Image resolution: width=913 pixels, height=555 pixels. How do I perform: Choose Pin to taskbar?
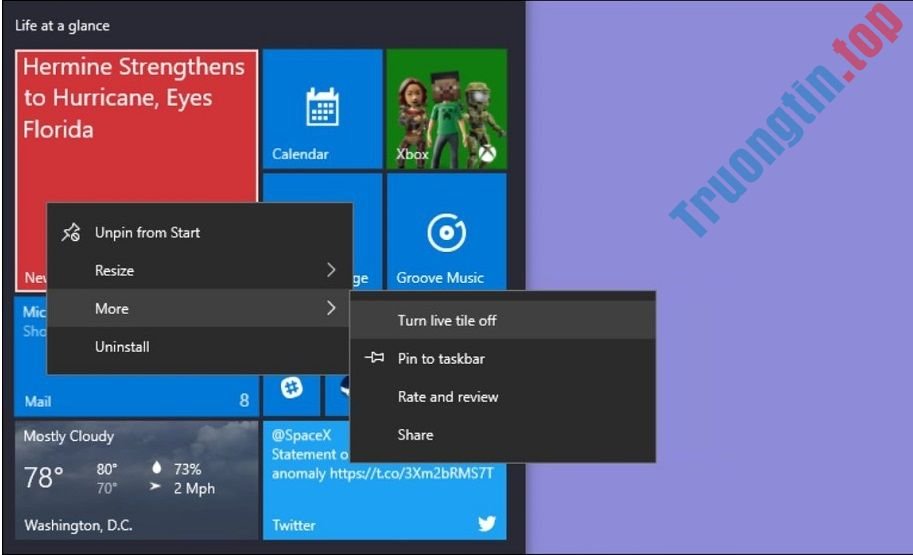(x=502, y=358)
